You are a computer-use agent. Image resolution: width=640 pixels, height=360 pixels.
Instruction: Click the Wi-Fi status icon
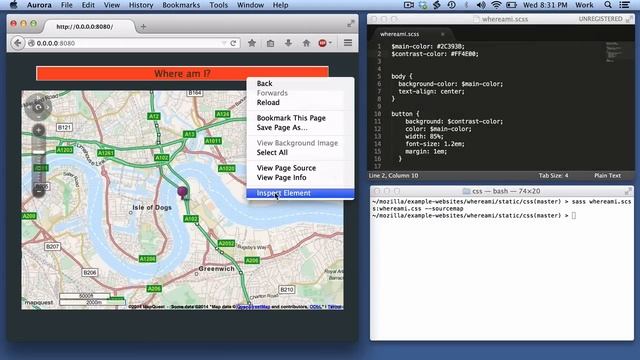[x=496, y=5]
